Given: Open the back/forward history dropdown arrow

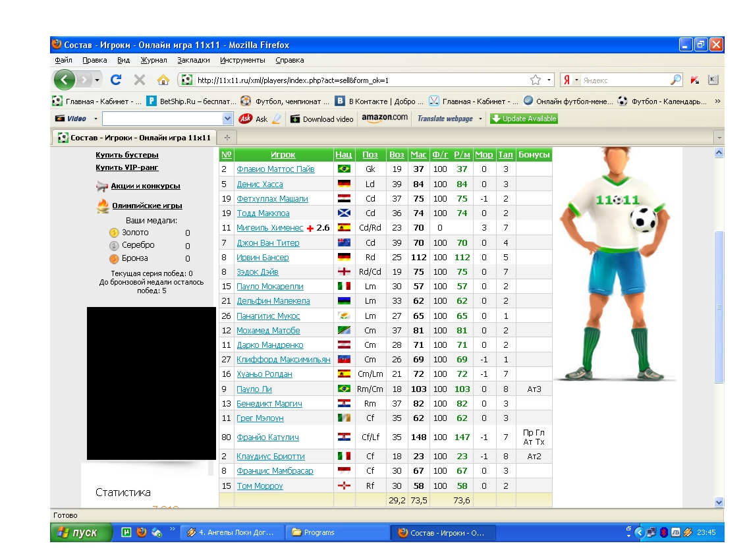Looking at the screenshot, I should point(97,80).
